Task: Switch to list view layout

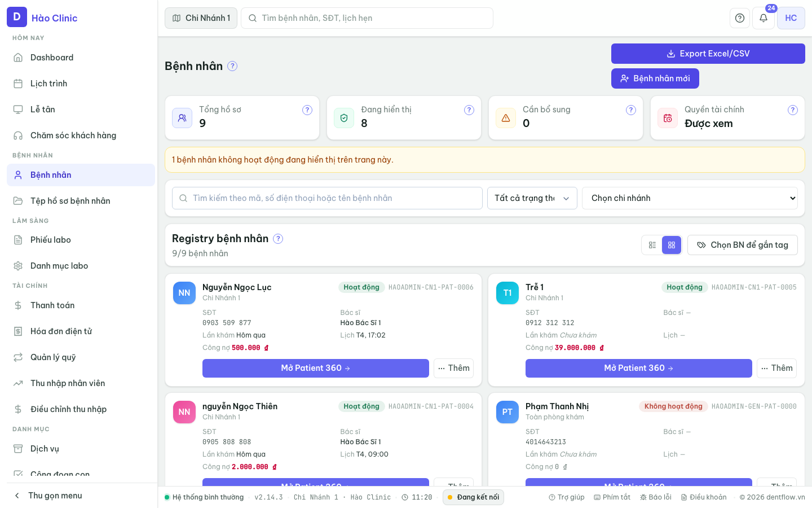Action: tap(652, 245)
